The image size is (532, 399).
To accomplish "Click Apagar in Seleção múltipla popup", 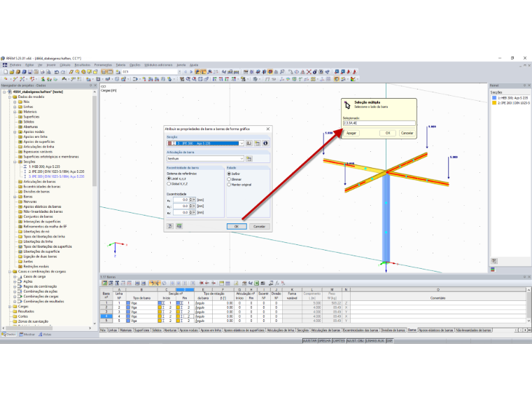I will tap(351, 133).
